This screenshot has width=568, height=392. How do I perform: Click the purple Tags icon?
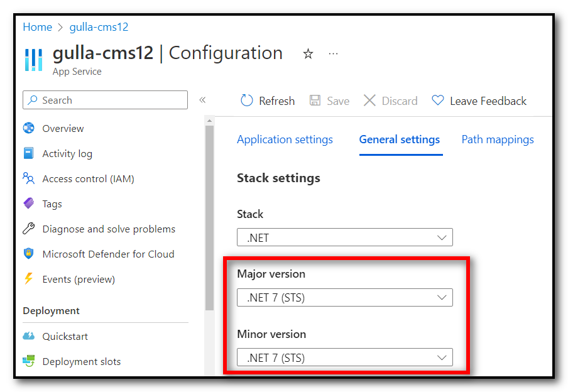[x=29, y=204]
